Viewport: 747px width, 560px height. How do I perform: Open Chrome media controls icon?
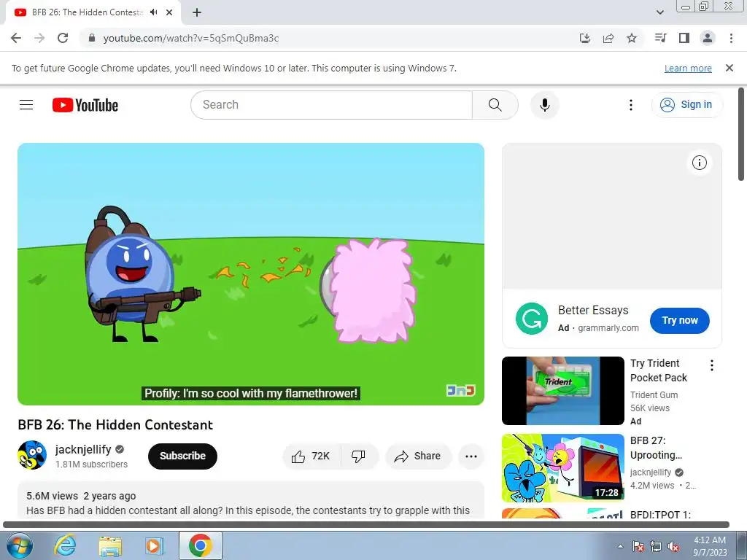661,38
